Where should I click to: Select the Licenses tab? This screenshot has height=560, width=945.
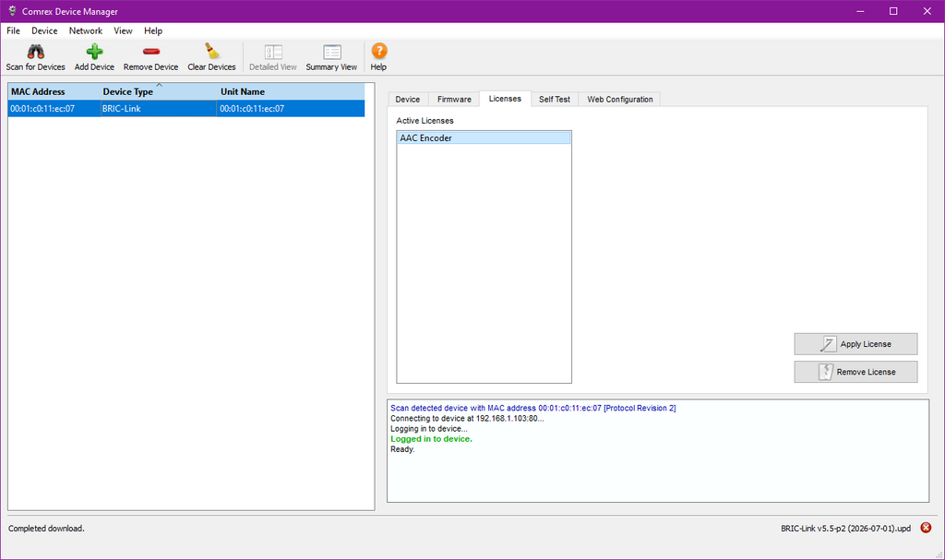tap(505, 99)
